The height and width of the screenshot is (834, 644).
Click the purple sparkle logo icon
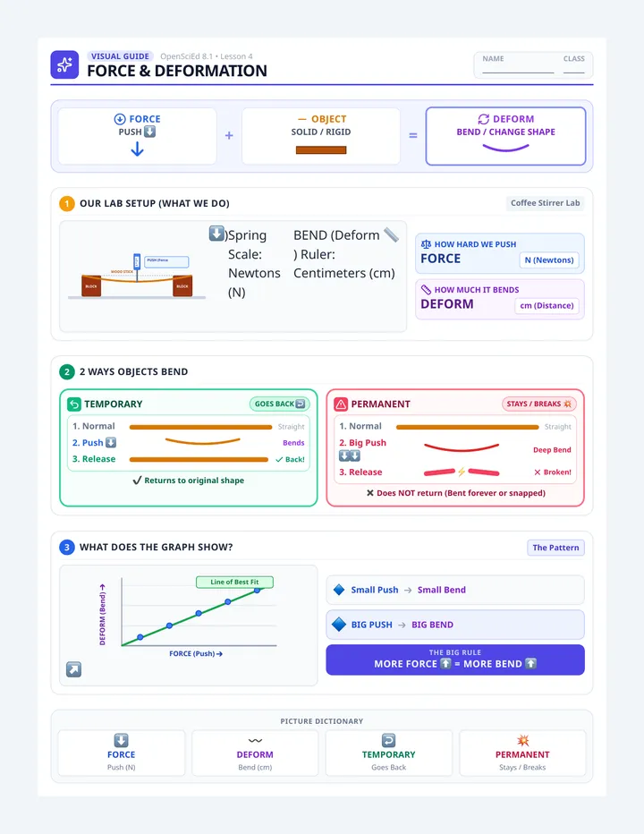(64, 65)
